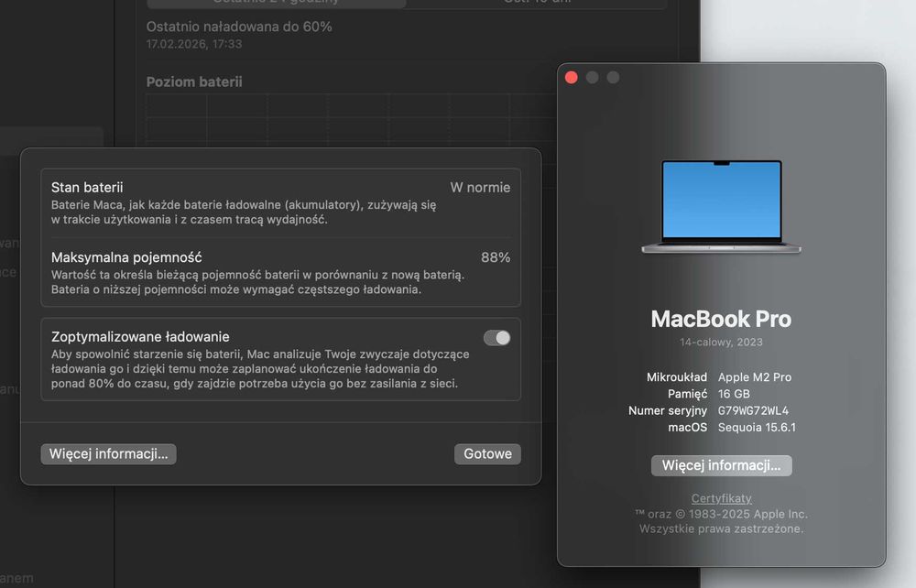Viewport: 916px width, 588px height.
Task: Click the Stan baterii heading
Action: click(x=87, y=188)
